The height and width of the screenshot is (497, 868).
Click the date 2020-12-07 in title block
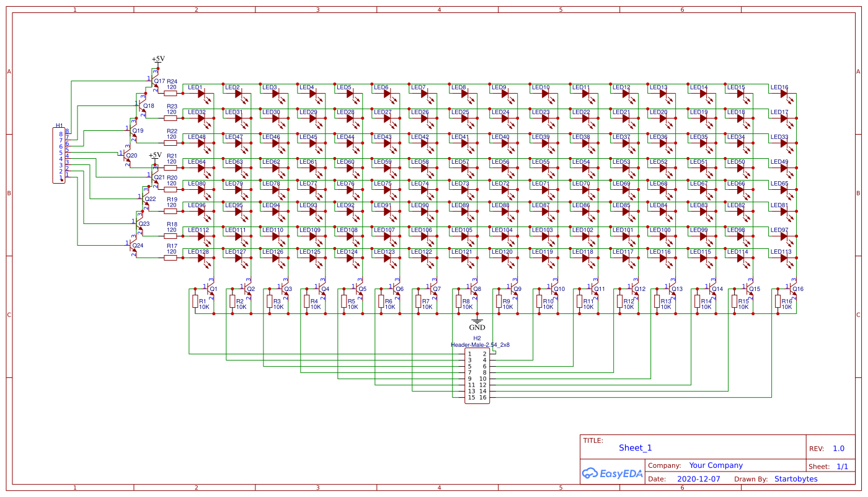700,478
